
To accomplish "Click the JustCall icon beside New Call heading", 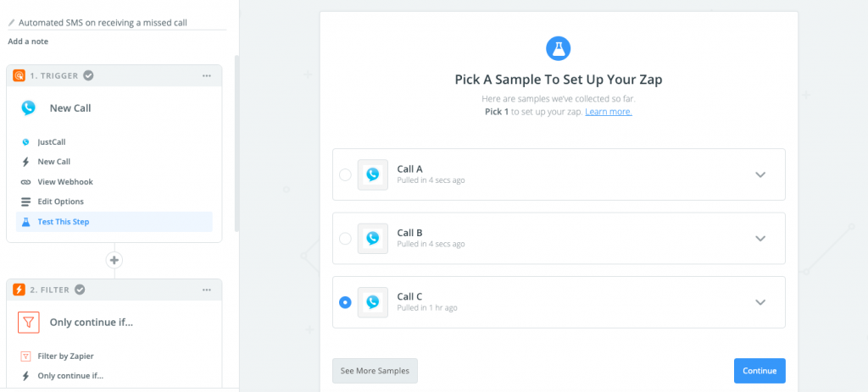I will point(28,108).
